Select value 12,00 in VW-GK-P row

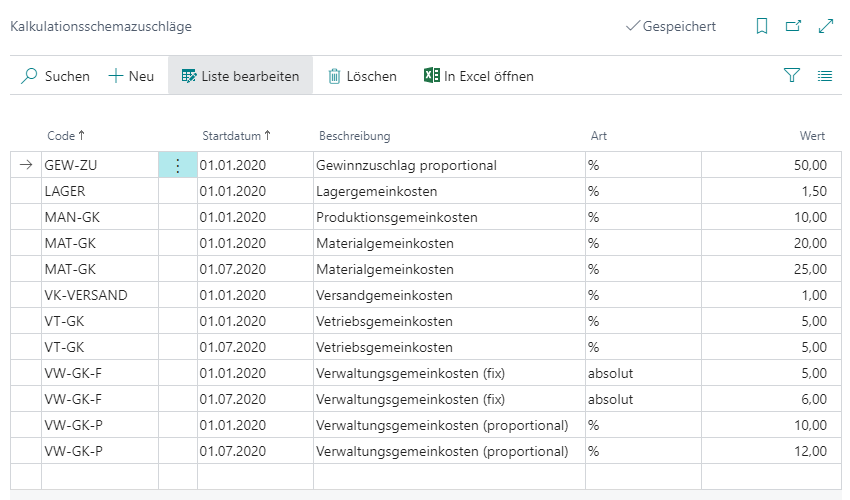pos(771,451)
